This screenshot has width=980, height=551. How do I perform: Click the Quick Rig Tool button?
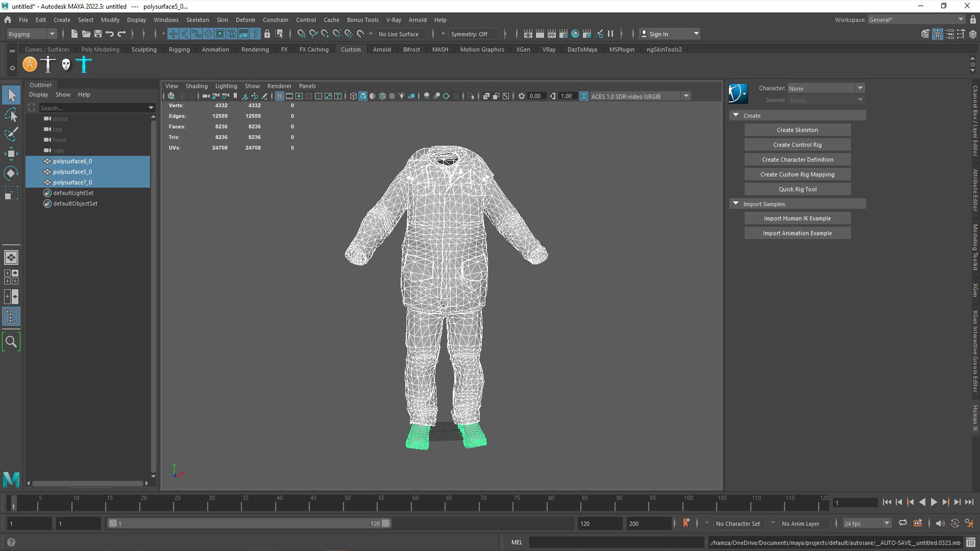(797, 189)
